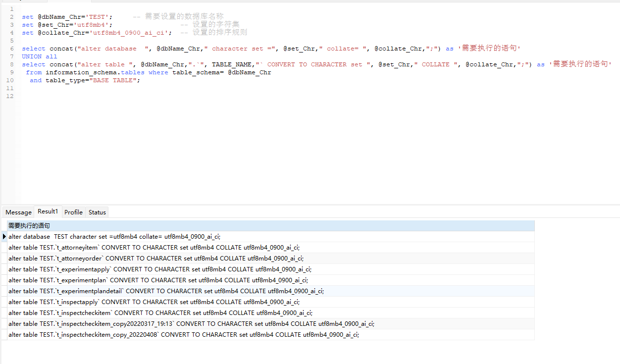Select the t_experimentplandetail result row
The image size is (620, 364).
point(271,291)
